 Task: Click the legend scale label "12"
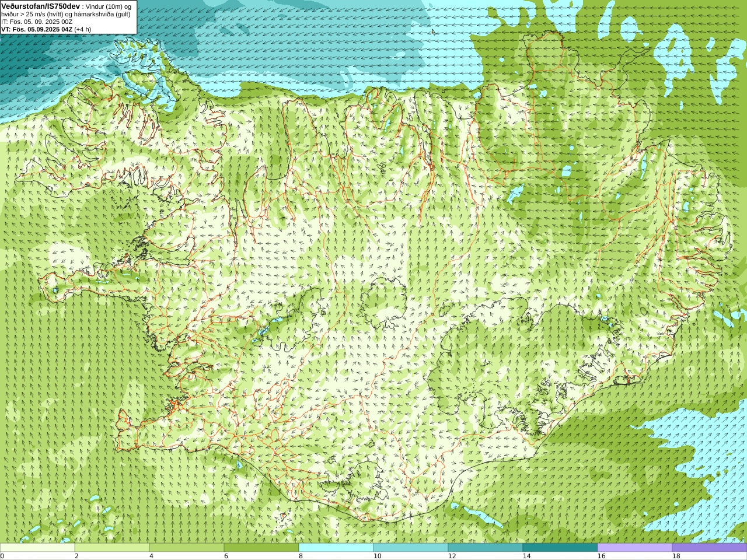(x=452, y=556)
